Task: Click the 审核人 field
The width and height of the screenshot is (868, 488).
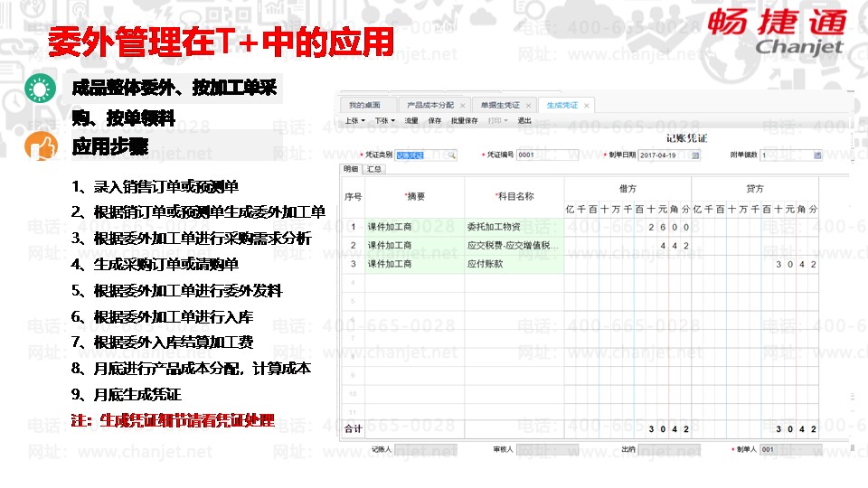Action: [548, 449]
